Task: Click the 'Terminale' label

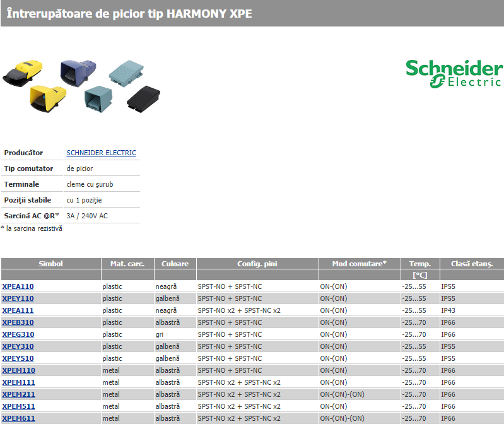Action: tap(21, 184)
